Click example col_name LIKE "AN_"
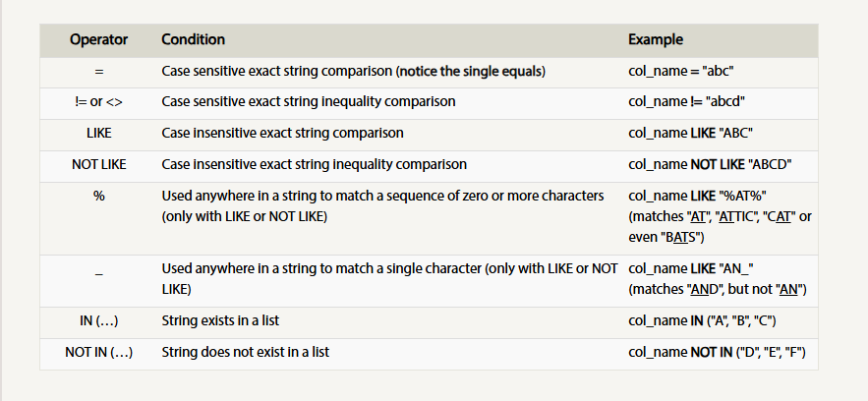This screenshot has width=868, height=401. [x=691, y=269]
